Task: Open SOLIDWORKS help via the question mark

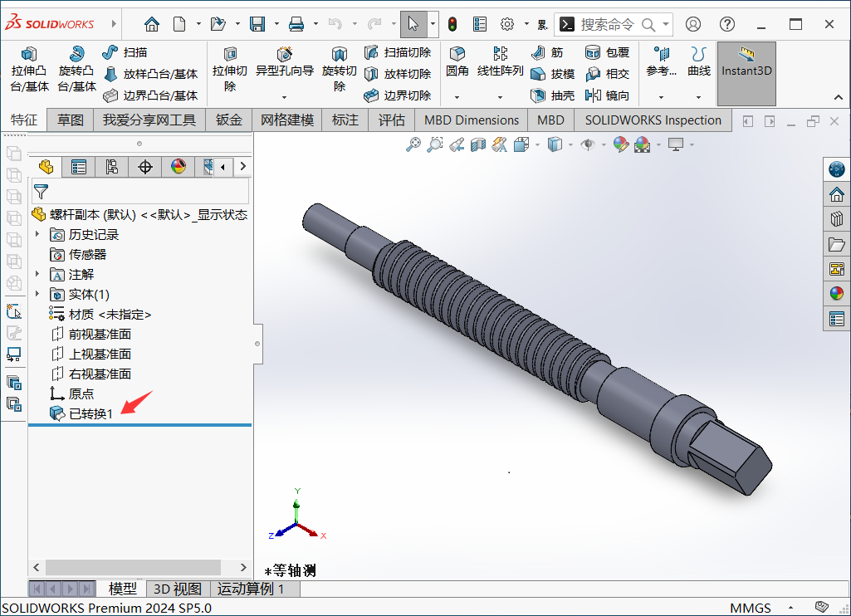Action: point(726,24)
